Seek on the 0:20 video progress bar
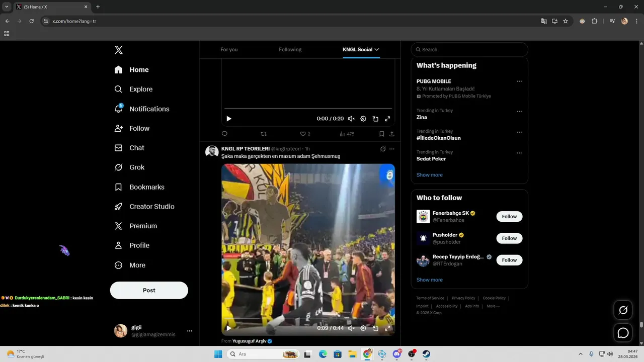This screenshot has width=644, height=362. click(308, 109)
